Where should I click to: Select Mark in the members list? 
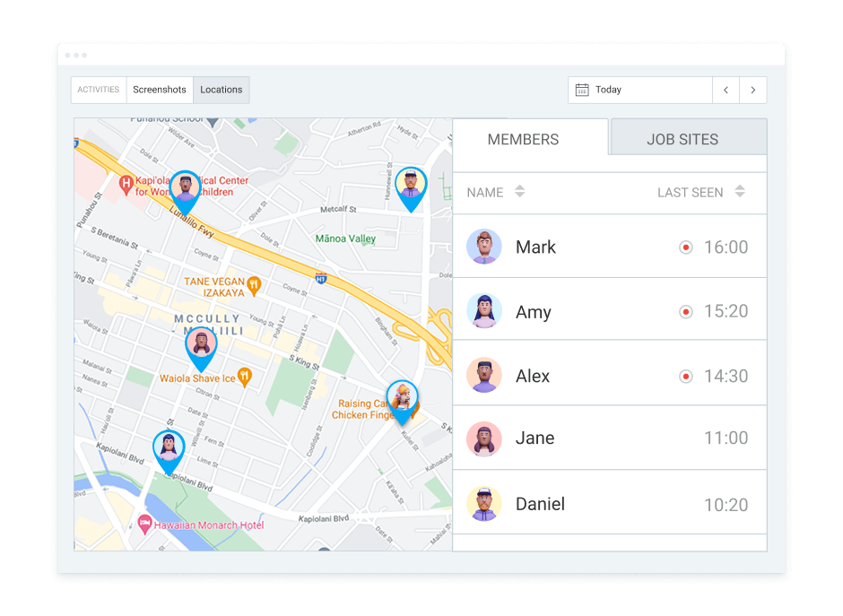610,247
